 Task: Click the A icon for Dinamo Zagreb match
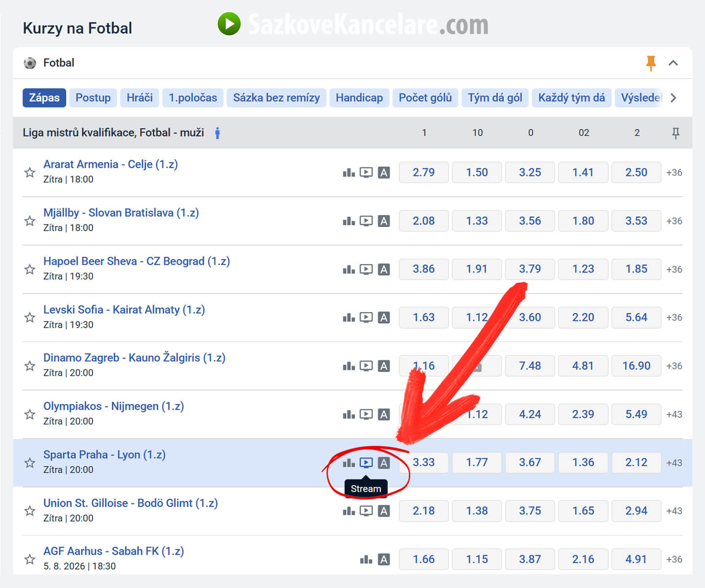point(384,366)
